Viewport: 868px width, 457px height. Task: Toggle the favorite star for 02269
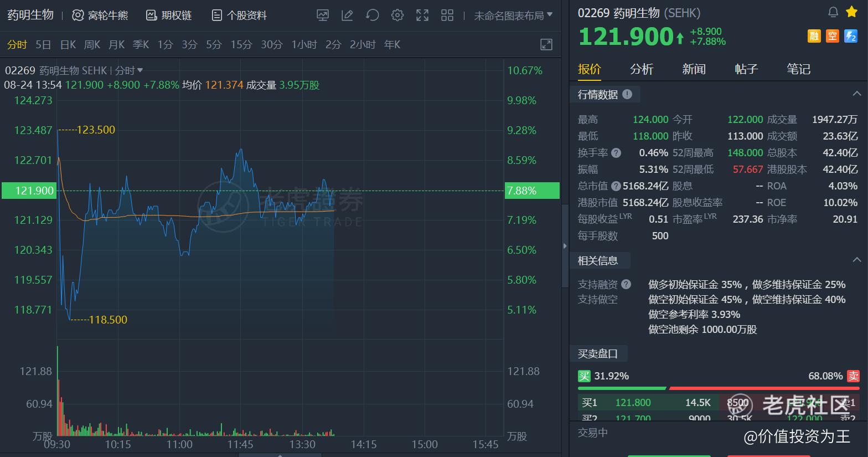tap(851, 12)
